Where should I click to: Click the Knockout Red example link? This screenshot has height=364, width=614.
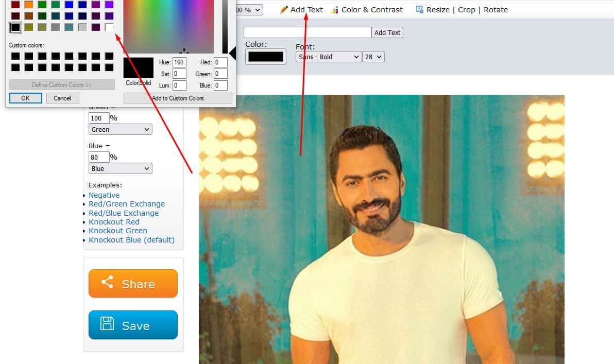[x=114, y=222]
